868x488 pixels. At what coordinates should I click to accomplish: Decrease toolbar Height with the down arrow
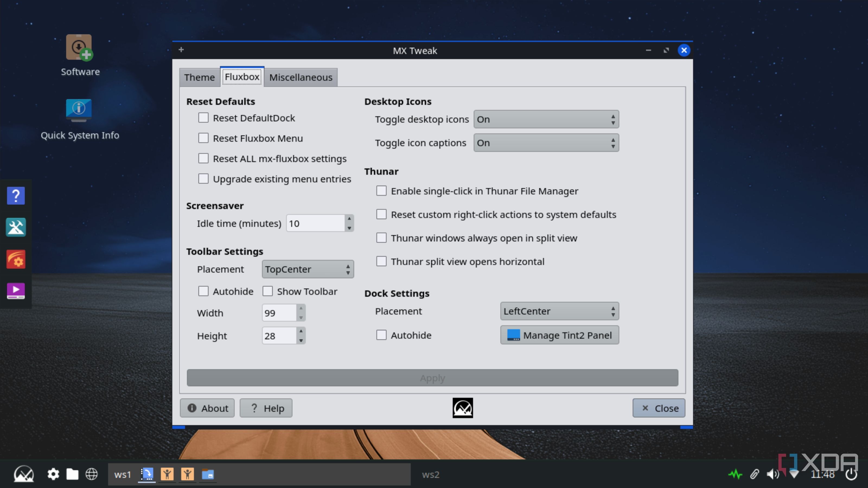(301, 341)
